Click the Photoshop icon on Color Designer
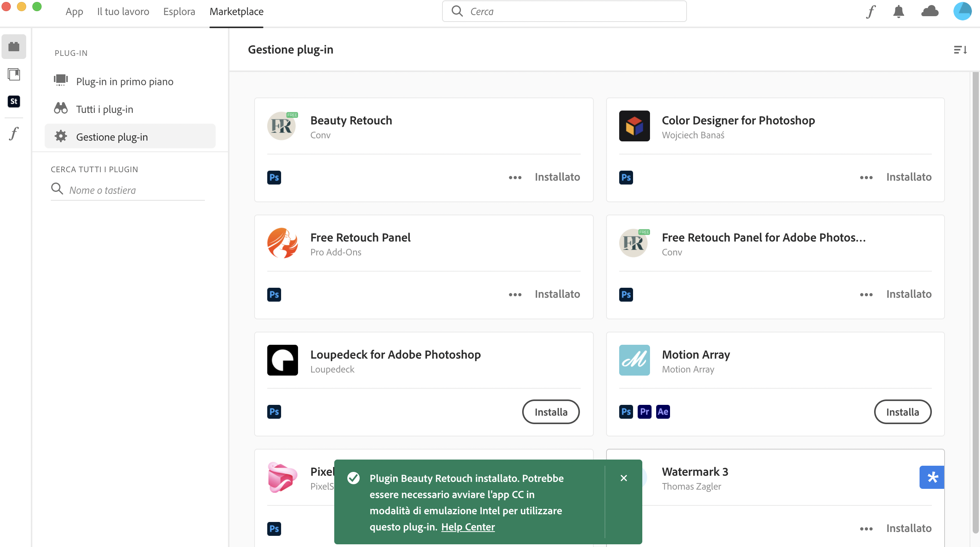980x547 pixels. (626, 176)
